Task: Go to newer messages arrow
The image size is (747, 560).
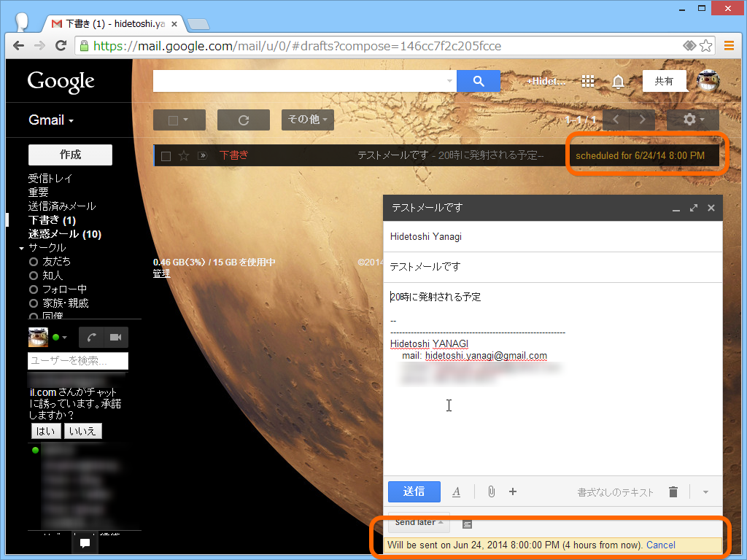Action: point(616,120)
